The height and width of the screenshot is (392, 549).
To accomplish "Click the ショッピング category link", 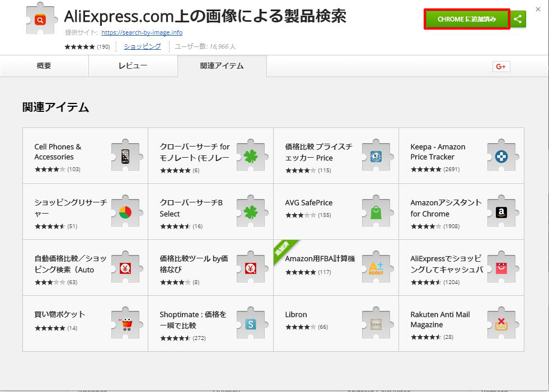I will pos(143,46).
